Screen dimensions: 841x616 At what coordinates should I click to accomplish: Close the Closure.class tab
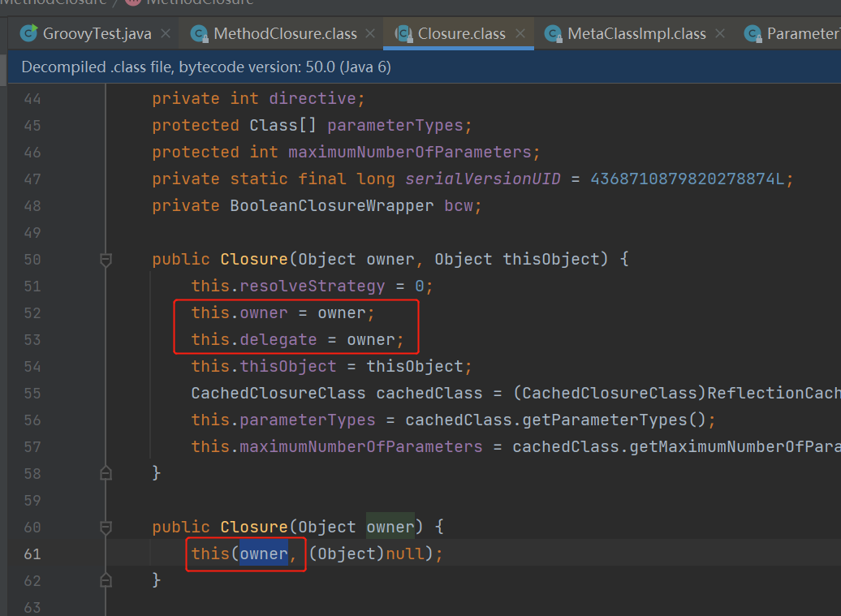tap(520, 34)
